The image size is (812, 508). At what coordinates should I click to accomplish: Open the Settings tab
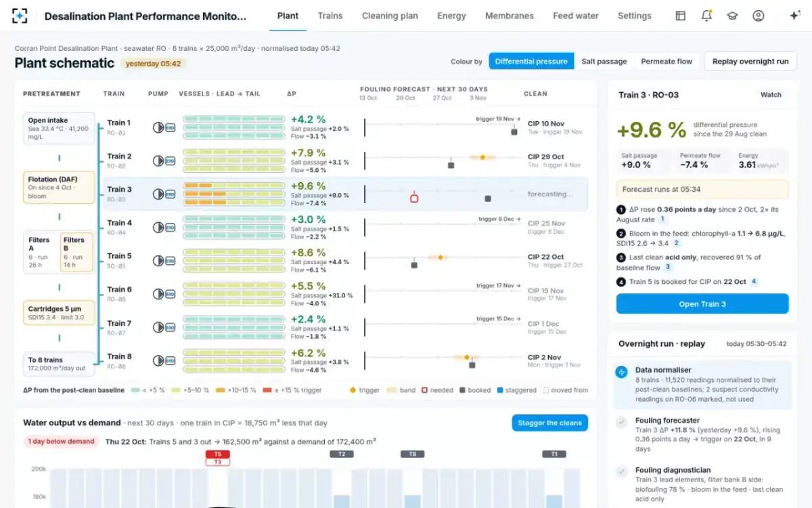tap(635, 16)
